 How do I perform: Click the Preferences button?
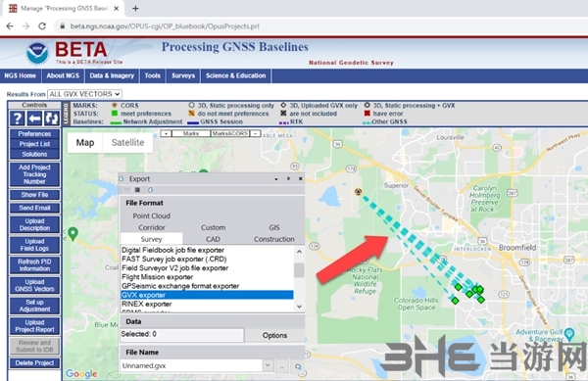click(34, 134)
